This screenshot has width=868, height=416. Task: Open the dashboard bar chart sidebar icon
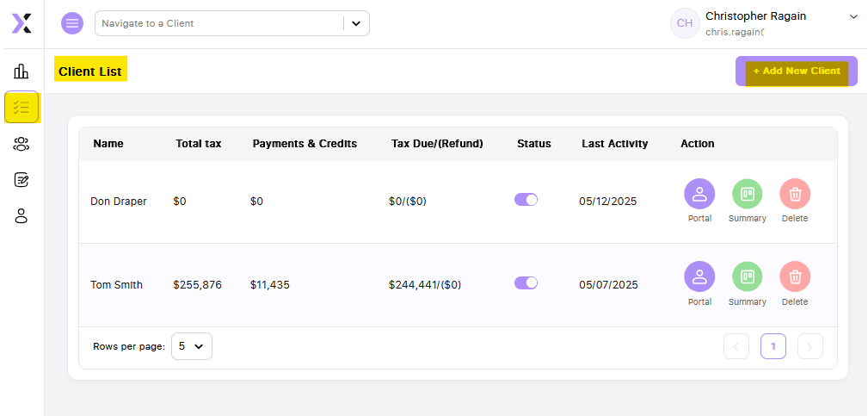coord(21,71)
